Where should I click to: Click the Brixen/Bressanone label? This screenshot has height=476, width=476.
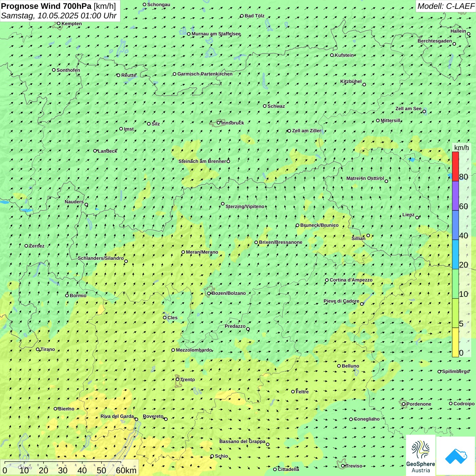click(x=280, y=242)
